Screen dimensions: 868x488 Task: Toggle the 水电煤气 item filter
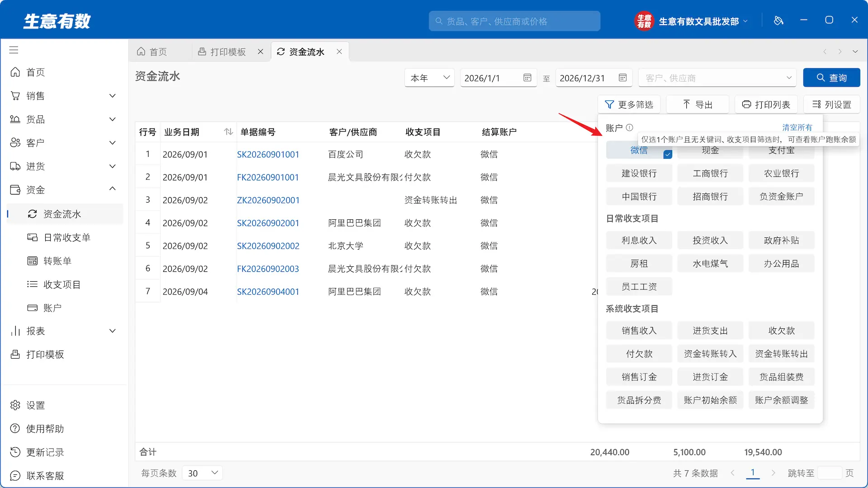[710, 263]
